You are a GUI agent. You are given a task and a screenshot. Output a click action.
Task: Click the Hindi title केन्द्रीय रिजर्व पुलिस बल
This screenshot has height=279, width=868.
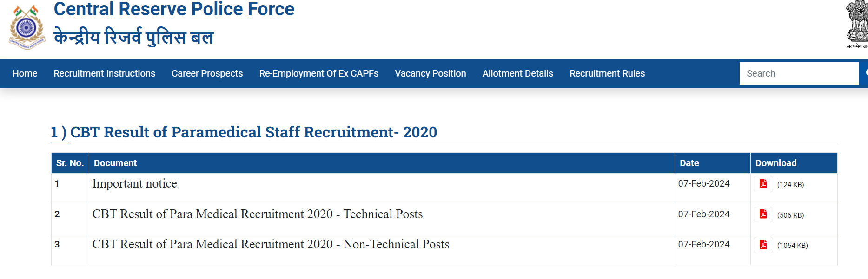coord(134,37)
